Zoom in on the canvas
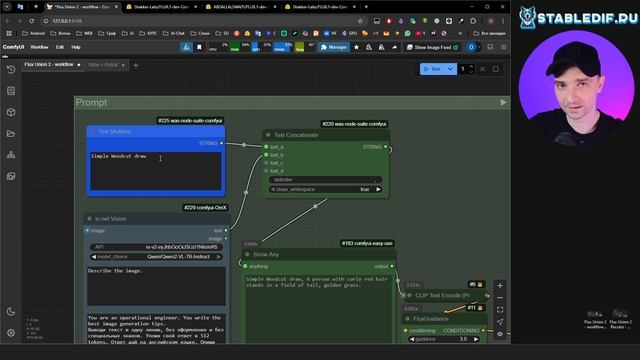640x360 pixels. (500, 286)
